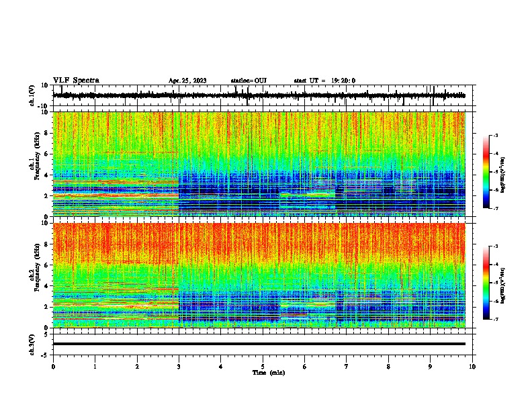The height and width of the screenshot is (411, 532).
Task: Click the "VLF Spectra" plot title
Action: [x=76, y=80]
